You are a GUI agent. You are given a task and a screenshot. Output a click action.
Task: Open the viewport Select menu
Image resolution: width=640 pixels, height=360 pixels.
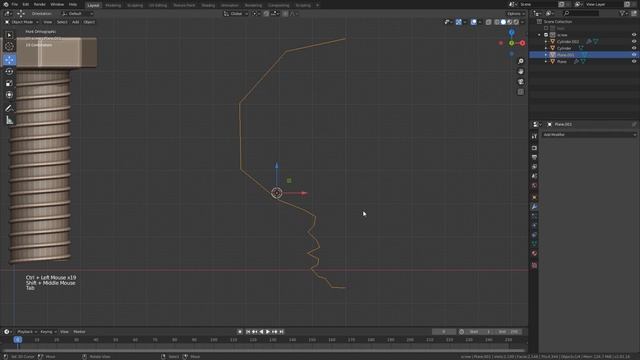click(x=62, y=22)
